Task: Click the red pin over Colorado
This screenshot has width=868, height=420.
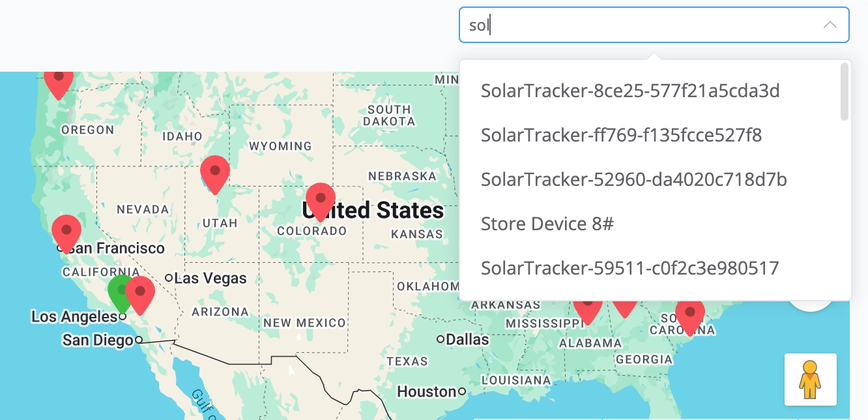Action: [320, 199]
